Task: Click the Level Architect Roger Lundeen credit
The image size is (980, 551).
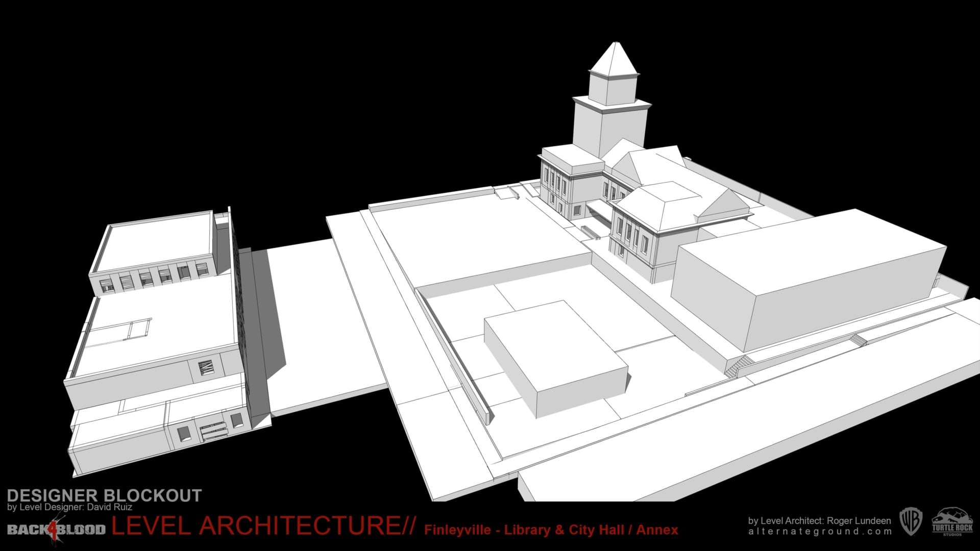Action: [819, 520]
